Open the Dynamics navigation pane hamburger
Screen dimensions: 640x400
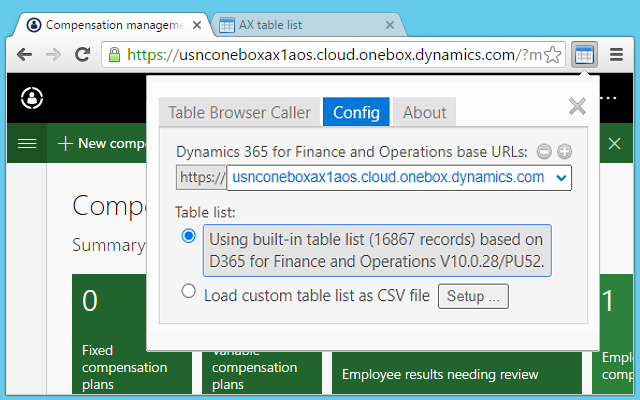(27, 143)
